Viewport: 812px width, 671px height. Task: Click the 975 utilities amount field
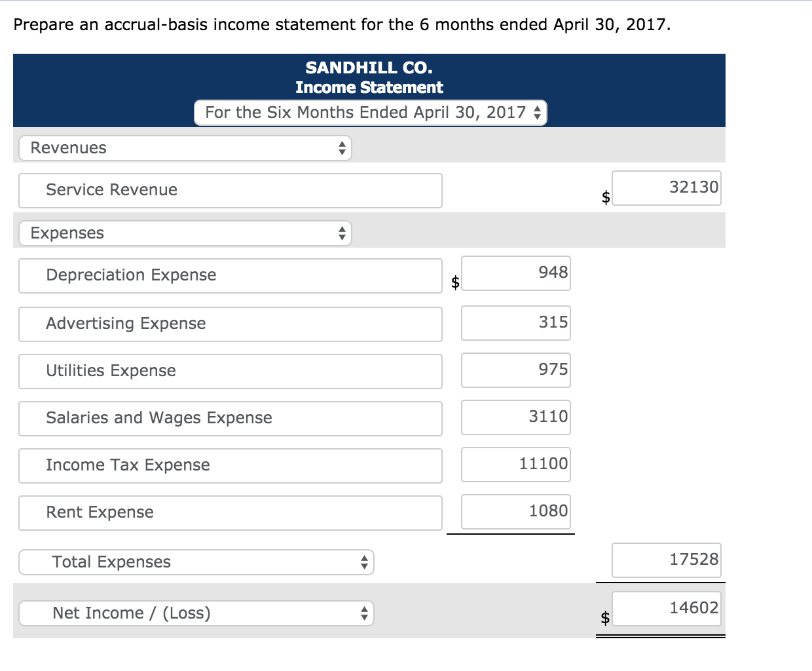(516, 370)
